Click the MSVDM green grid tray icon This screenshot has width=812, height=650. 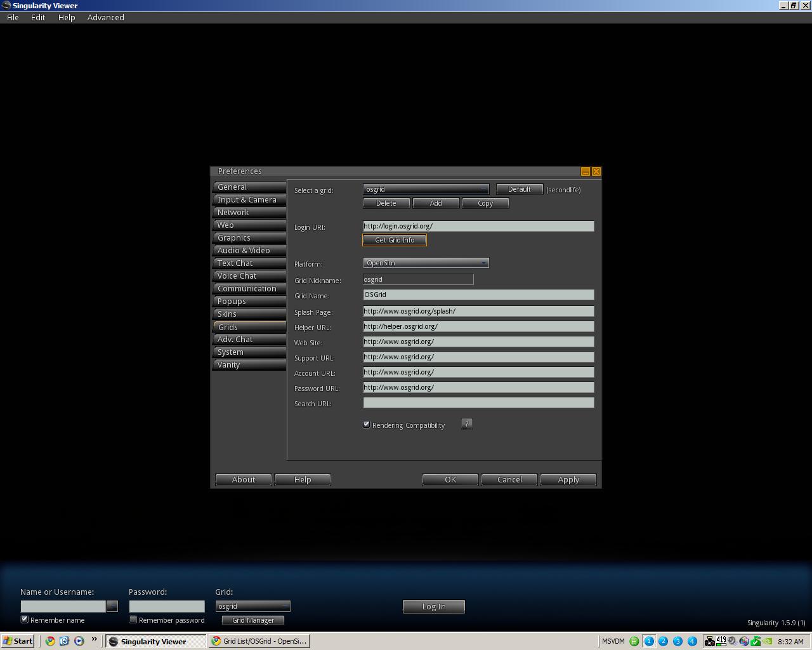(633, 641)
